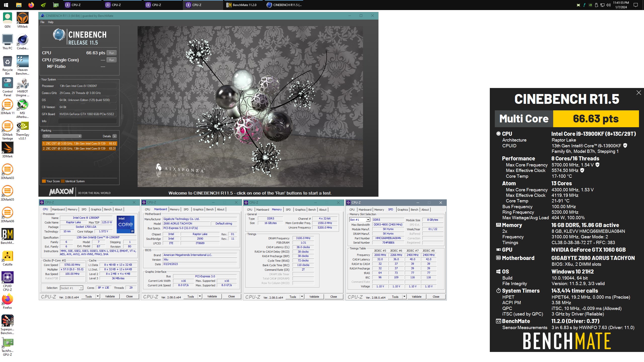Image resolution: width=644 pixels, height=362 pixels.
Task: Click Validate in SPD CPU-Z window
Action: click(417, 297)
